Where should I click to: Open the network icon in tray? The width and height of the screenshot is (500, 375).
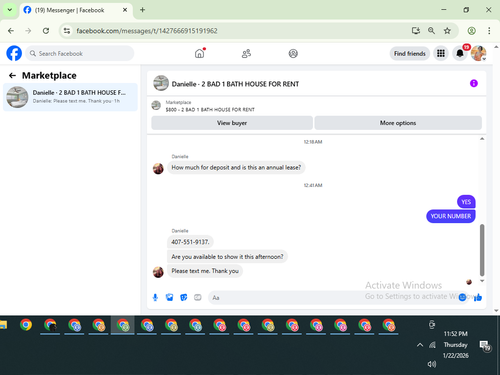pyautogui.click(x=432, y=345)
